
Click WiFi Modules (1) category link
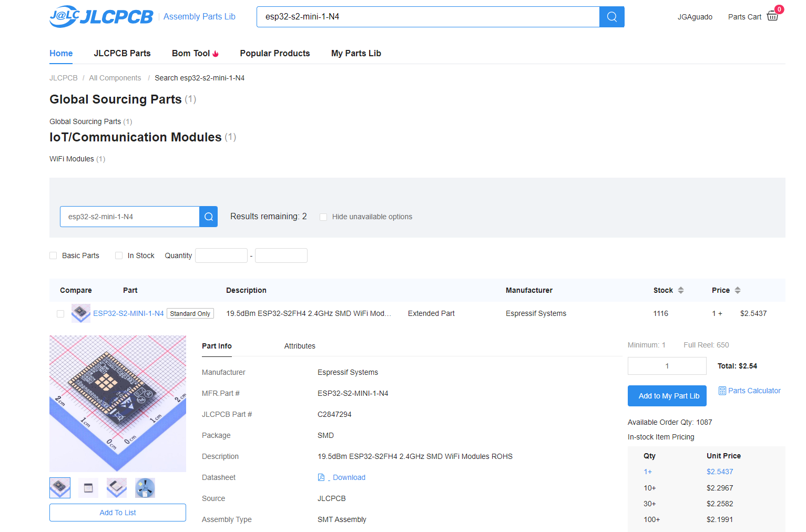[x=77, y=159]
